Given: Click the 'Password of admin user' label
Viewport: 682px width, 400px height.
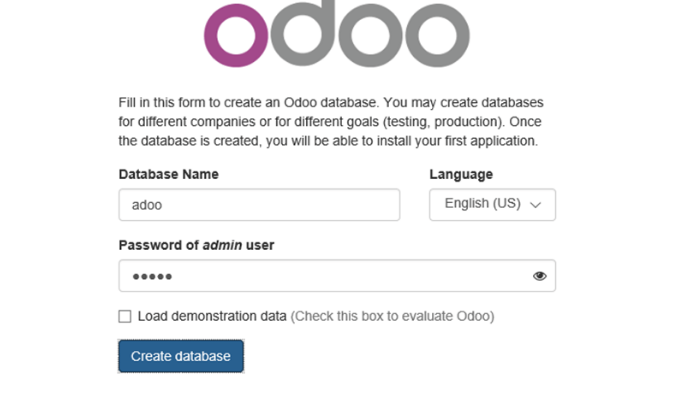Looking at the screenshot, I should point(196,245).
